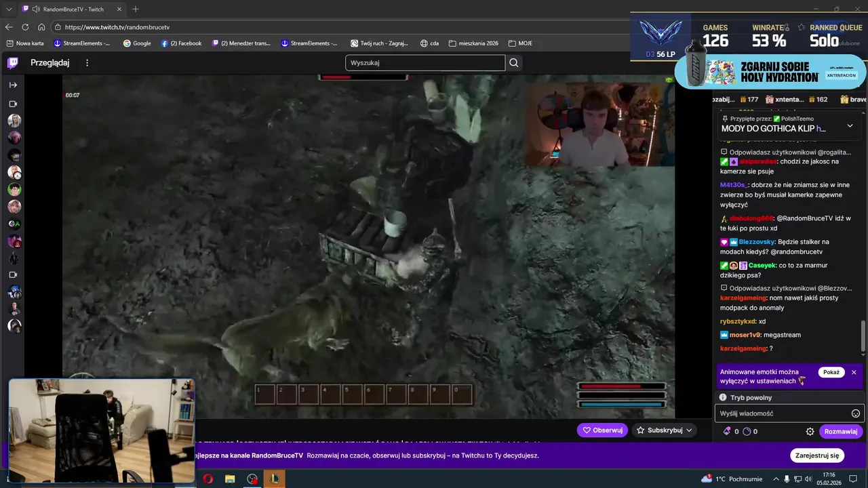
Task: Open the Nowa karta bookmark
Action: [25, 43]
